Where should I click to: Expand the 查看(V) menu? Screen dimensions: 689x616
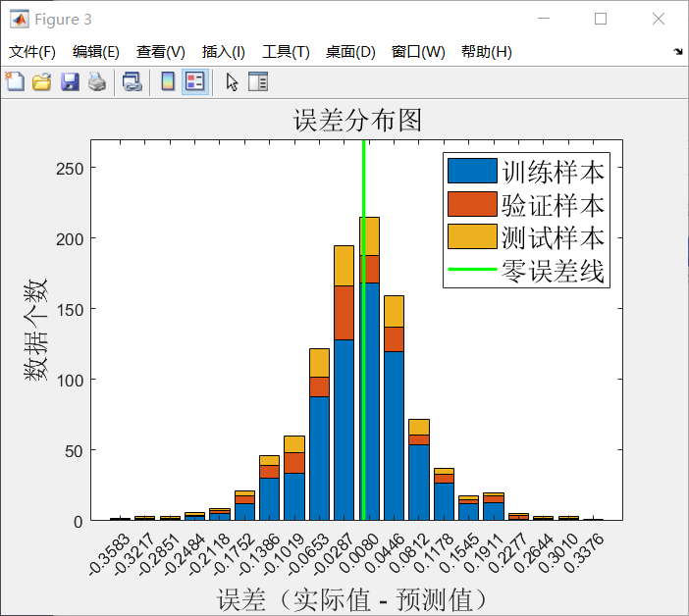[x=160, y=52]
